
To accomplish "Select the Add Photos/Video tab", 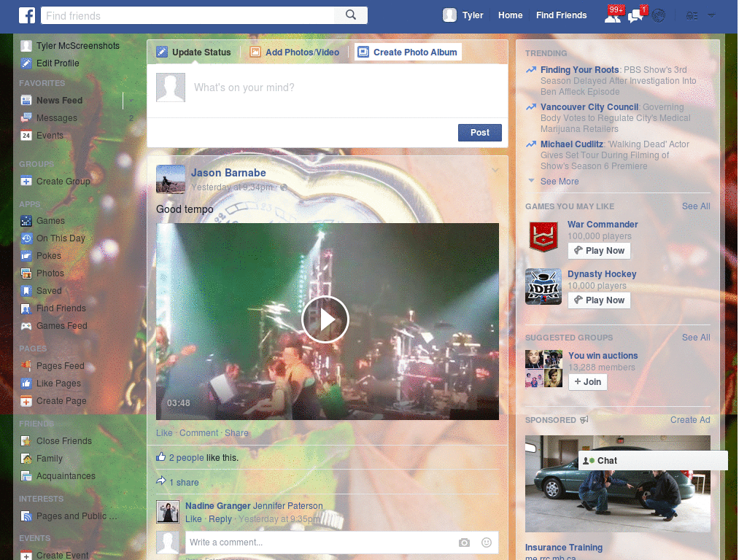I will [295, 52].
